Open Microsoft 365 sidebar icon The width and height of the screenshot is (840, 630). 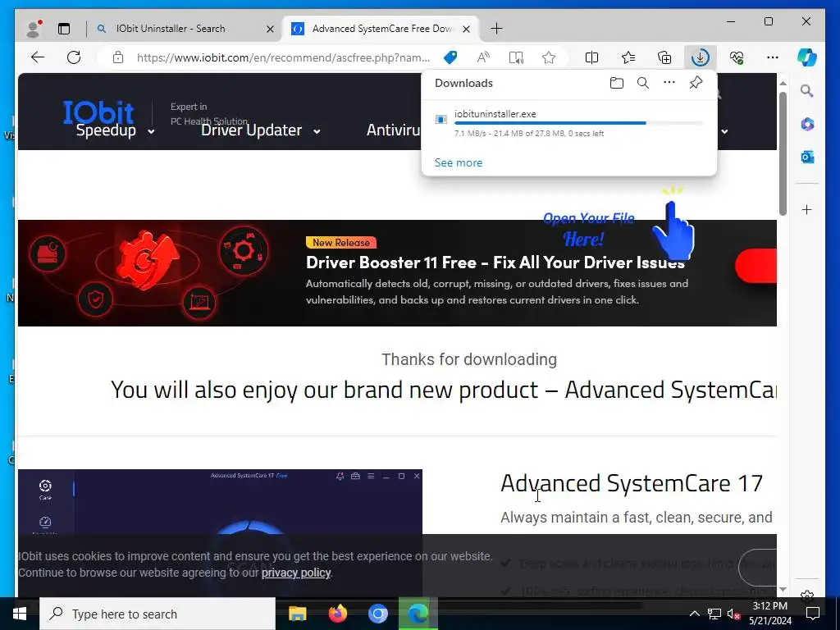pos(807,125)
